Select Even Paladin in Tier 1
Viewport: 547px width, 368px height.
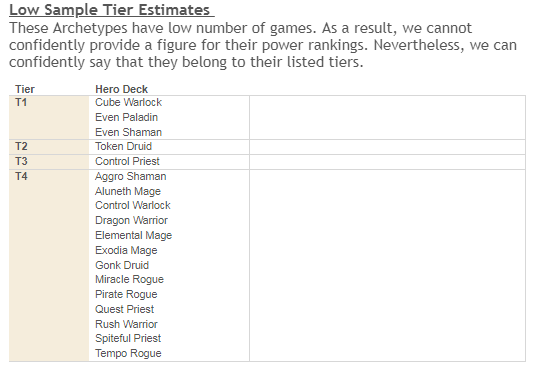click(126, 117)
